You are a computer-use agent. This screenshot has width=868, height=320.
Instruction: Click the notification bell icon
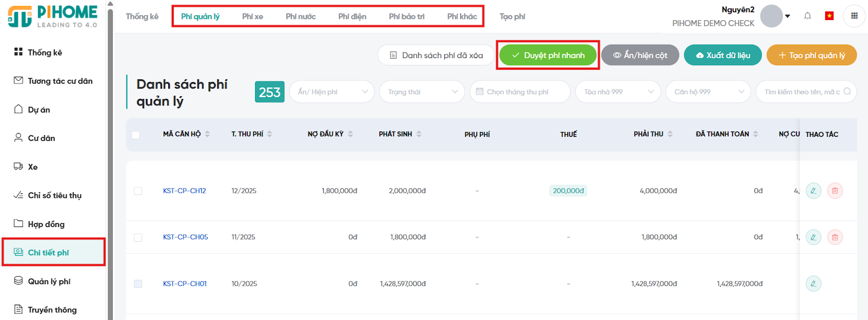pyautogui.click(x=807, y=16)
